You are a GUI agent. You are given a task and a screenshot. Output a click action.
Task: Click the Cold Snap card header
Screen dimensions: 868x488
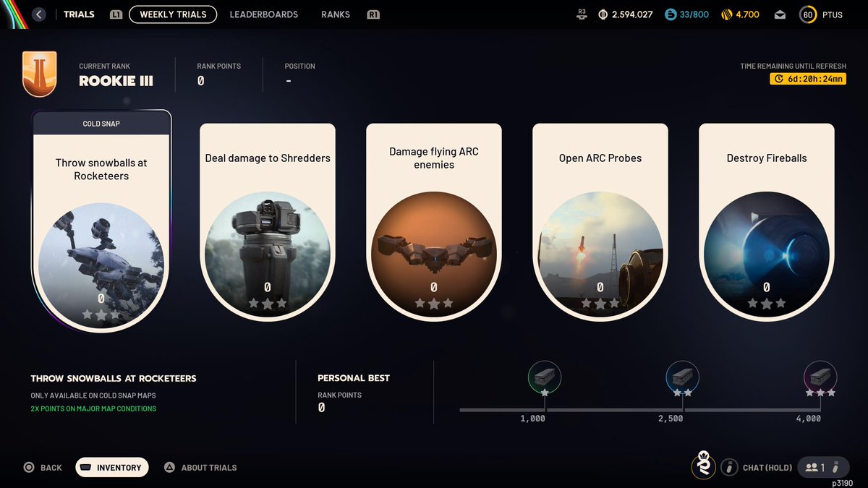101,124
